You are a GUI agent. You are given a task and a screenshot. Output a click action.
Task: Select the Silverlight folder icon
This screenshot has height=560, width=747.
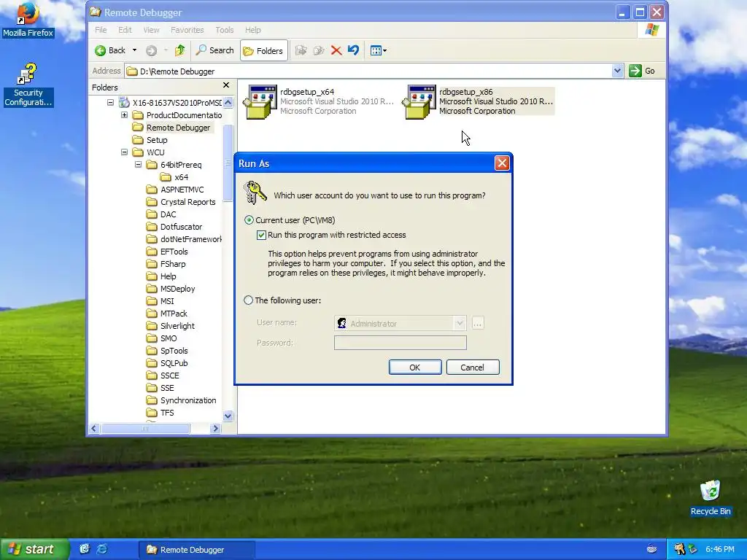pos(152,326)
